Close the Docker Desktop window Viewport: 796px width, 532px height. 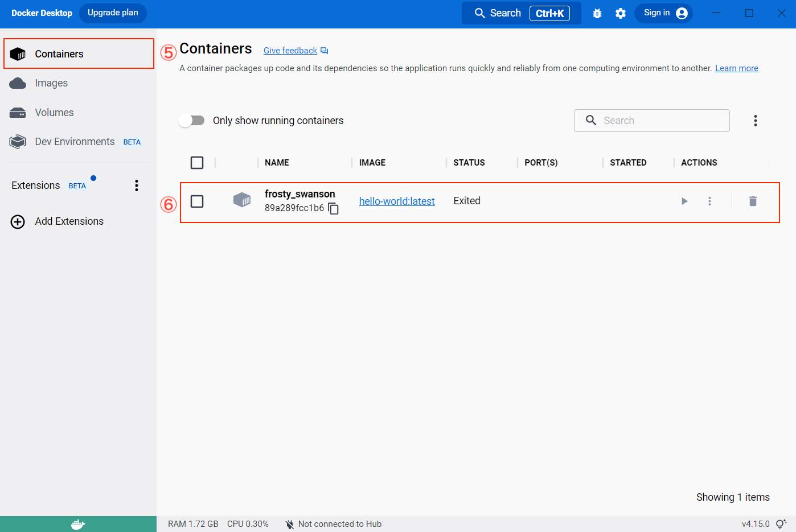pyautogui.click(x=782, y=13)
